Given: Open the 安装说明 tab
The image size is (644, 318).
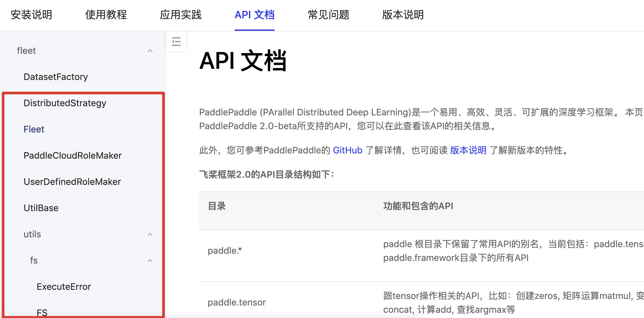Looking at the screenshot, I should tap(31, 15).
